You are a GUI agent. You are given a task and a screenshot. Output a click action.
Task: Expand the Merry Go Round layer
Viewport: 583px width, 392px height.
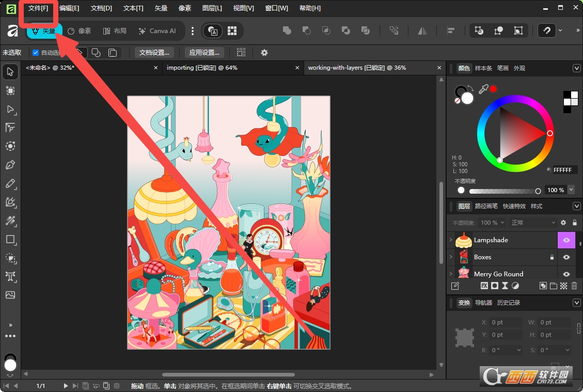coord(451,274)
